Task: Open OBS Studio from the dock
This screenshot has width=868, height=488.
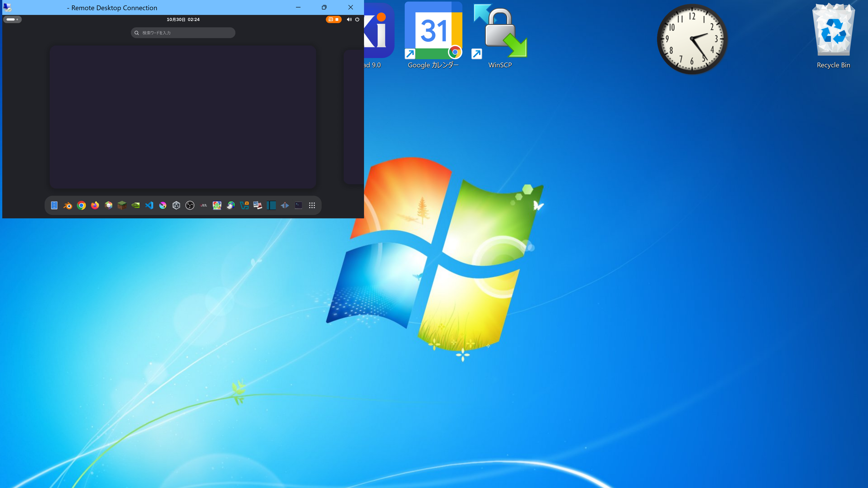Action: (x=190, y=205)
